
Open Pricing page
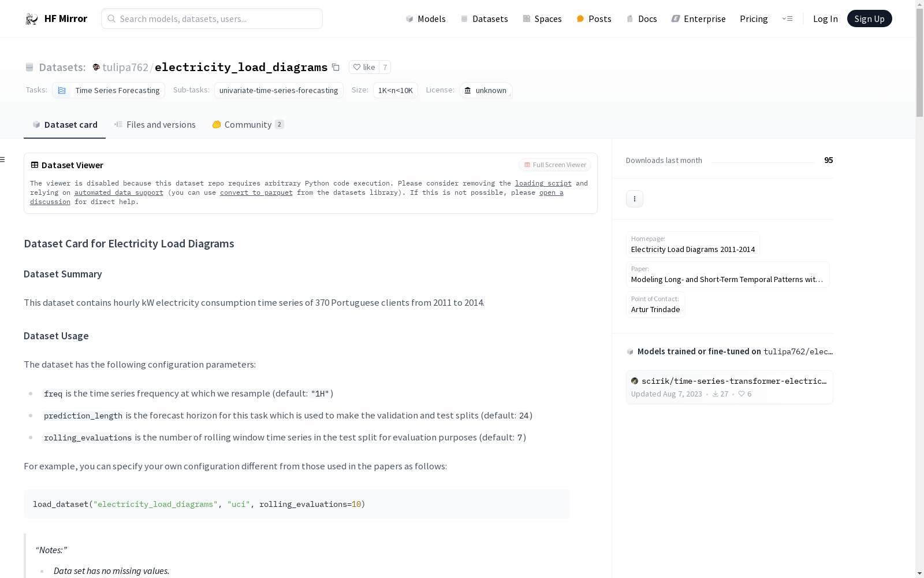tap(754, 18)
